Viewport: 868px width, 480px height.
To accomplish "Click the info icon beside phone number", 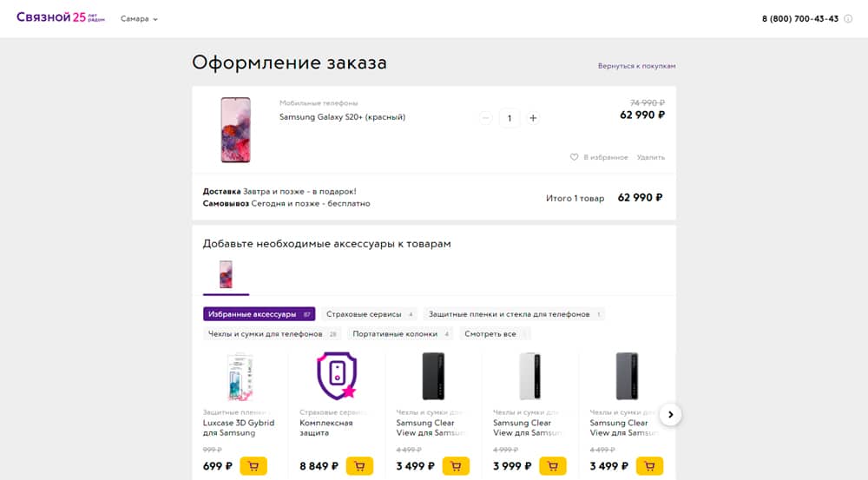I will click(848, 19).
